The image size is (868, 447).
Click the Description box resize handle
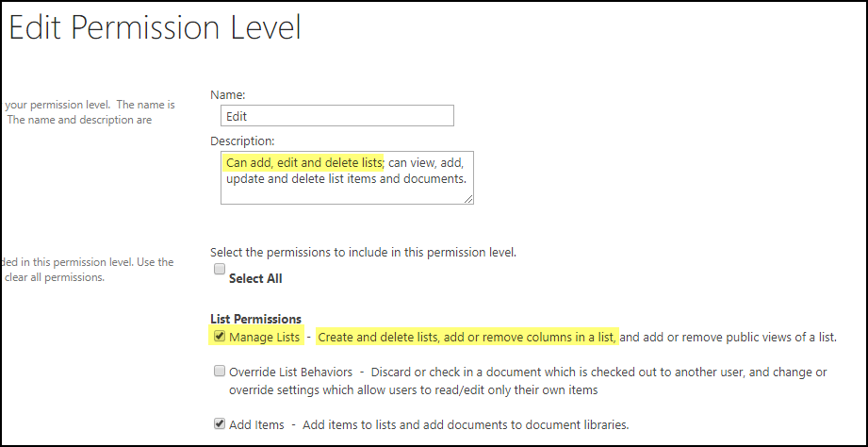point(468,199)
